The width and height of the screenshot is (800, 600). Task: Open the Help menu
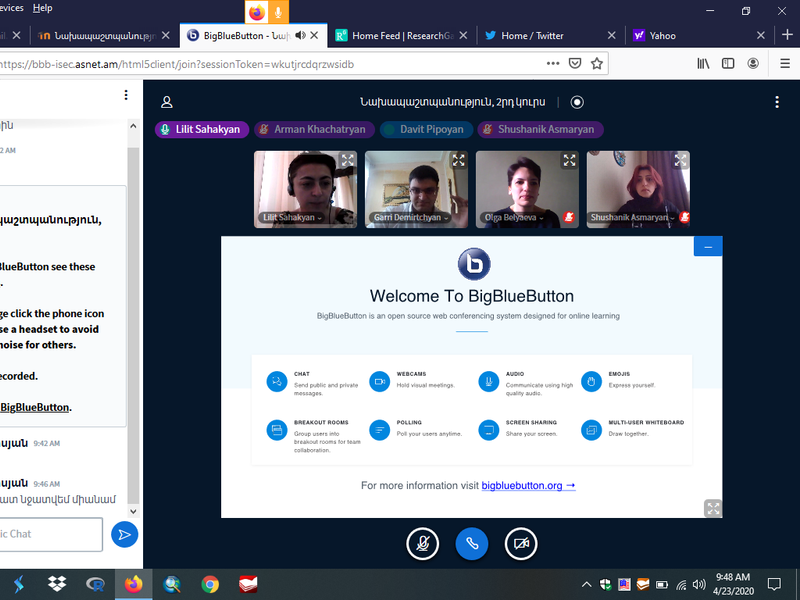[42, 8]
